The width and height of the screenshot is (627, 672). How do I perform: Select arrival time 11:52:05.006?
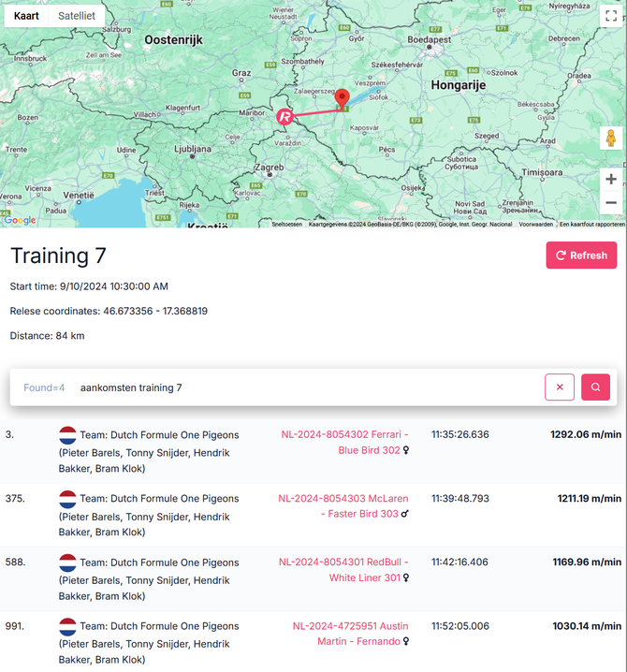click(459, 626)
